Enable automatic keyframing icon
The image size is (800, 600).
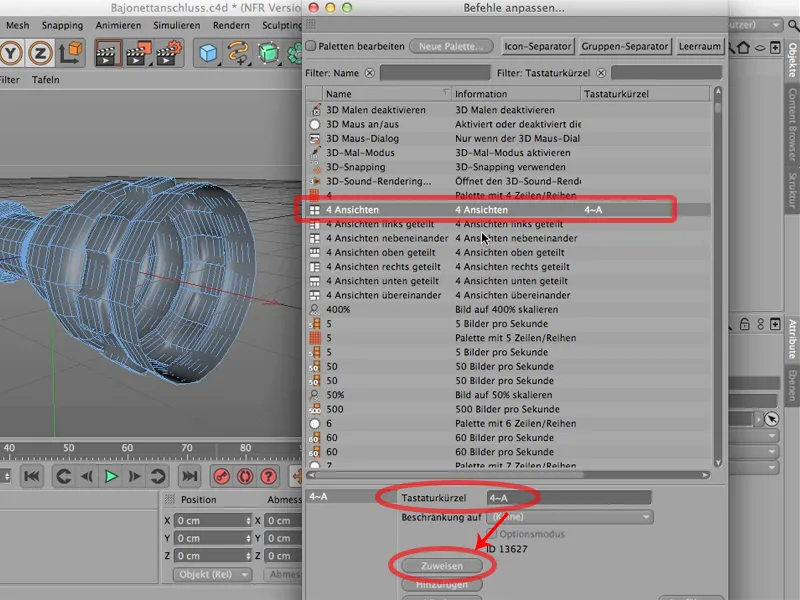point(245,476)
